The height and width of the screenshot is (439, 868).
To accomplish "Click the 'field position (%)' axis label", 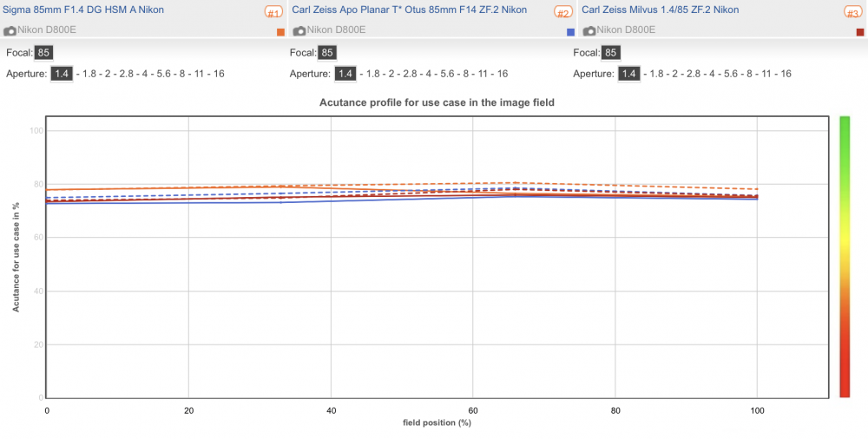I will [x=437, y=423].
